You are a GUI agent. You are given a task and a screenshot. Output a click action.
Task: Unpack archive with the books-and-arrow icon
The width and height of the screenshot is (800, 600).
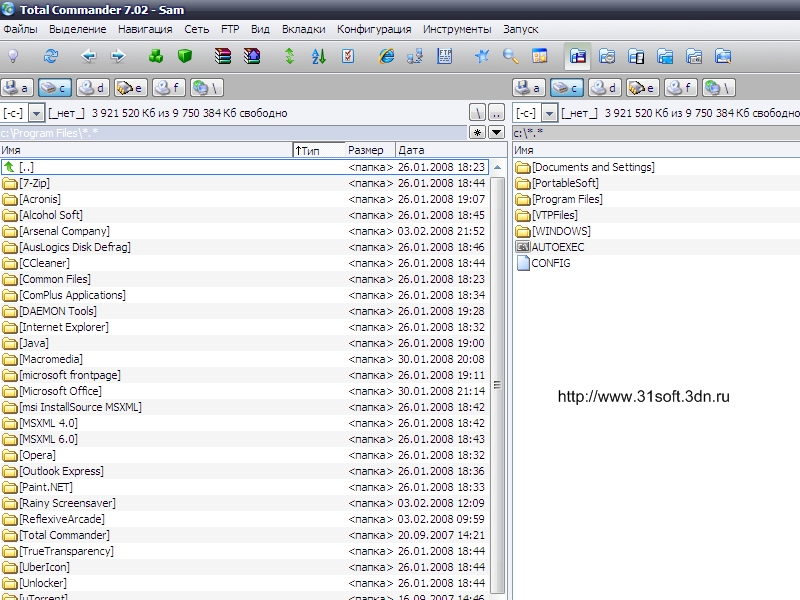pyautogui.click(x=252, y=56)
